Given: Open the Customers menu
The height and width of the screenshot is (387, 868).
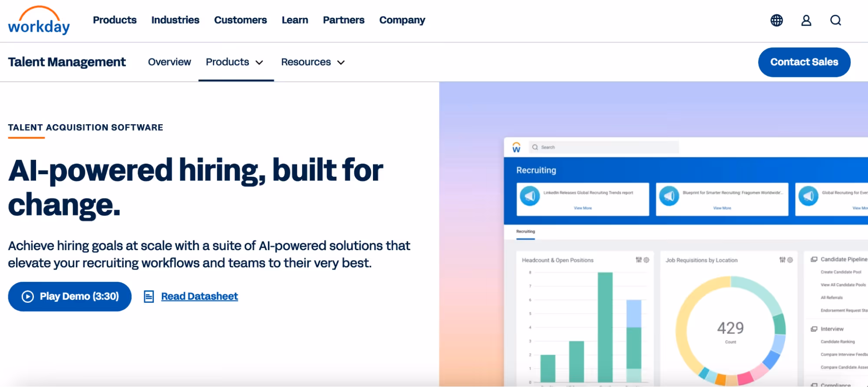Looking at the screenshot, I should click(x=241, y=20).
